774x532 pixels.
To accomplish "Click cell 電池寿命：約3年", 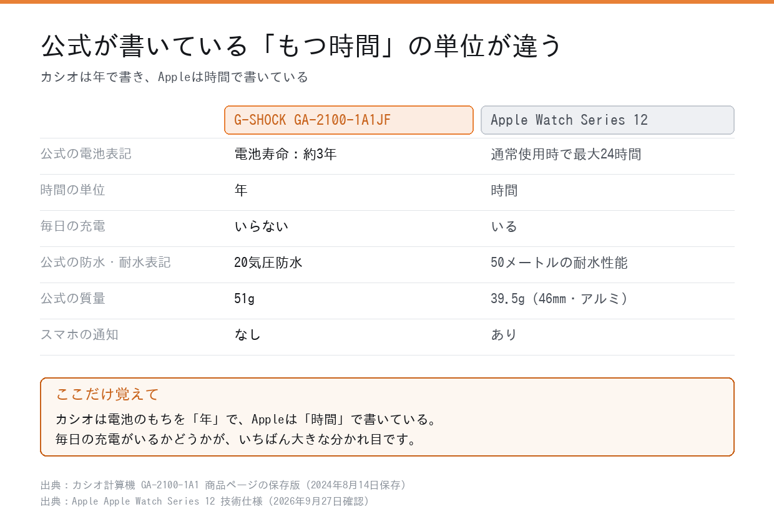I will [285, 154].
